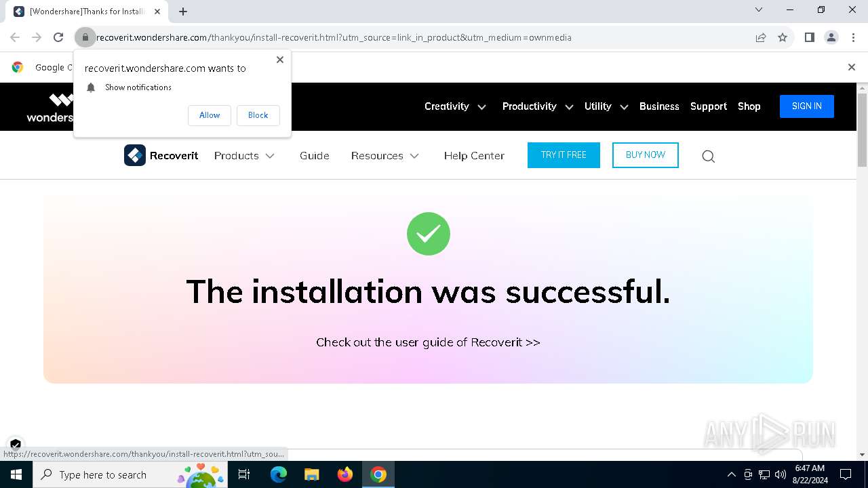Allow notifications from recoverit.wondershare.com
This screenshot has width=868, height=488.
(x=210, y=115)
